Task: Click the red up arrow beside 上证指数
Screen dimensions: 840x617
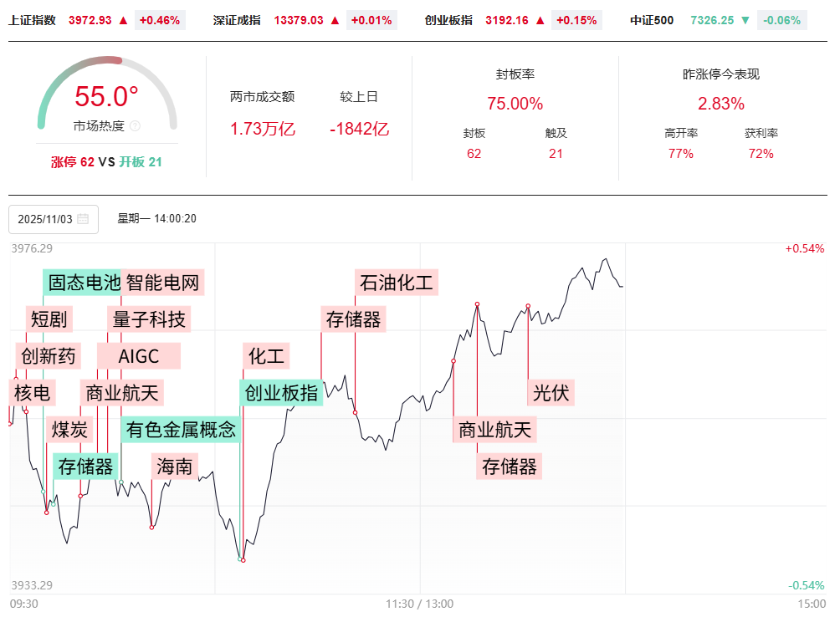Action: pos(124,20)
